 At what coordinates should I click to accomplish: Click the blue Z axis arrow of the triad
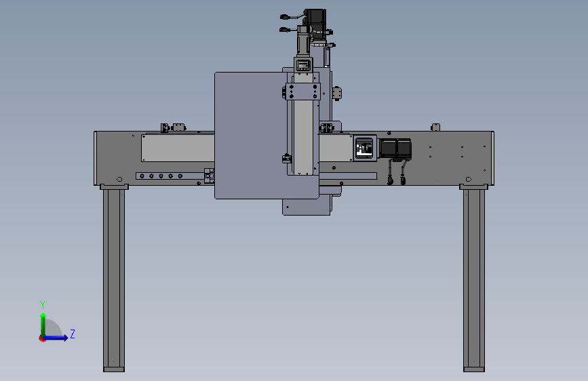click(56, 338)
